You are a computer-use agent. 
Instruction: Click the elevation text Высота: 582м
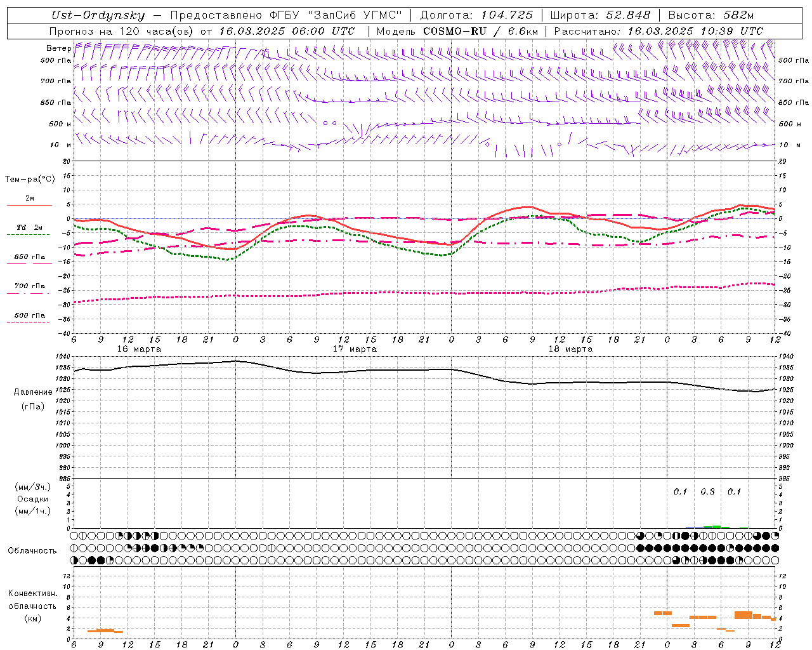click(711, 16)
